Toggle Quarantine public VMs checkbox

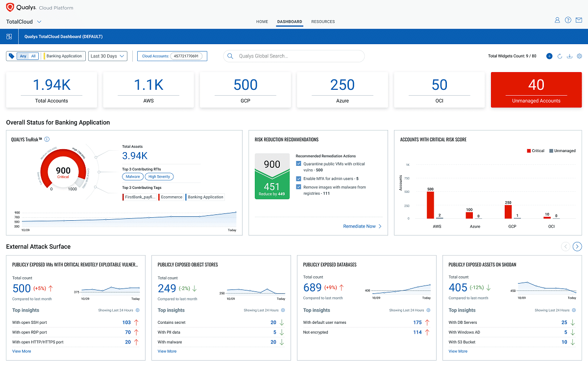(299, 164)
